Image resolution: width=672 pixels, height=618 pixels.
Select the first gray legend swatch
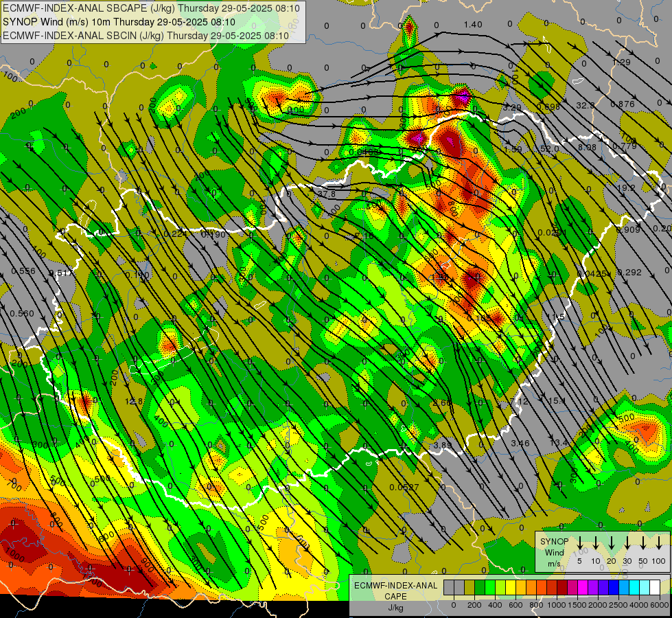(x=449, y=587)
